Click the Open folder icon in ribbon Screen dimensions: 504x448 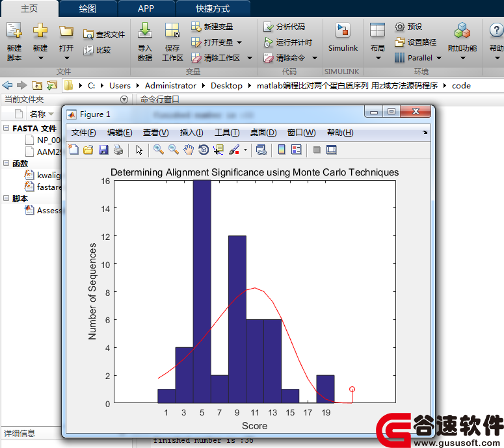click(66, 31)
